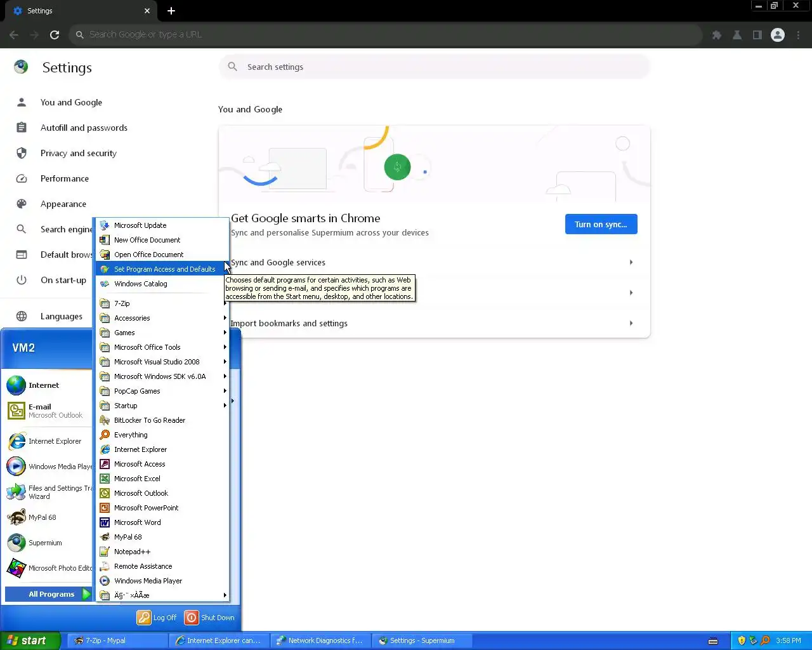Open Microsoft Photo Editor

[x=48, y=568]
